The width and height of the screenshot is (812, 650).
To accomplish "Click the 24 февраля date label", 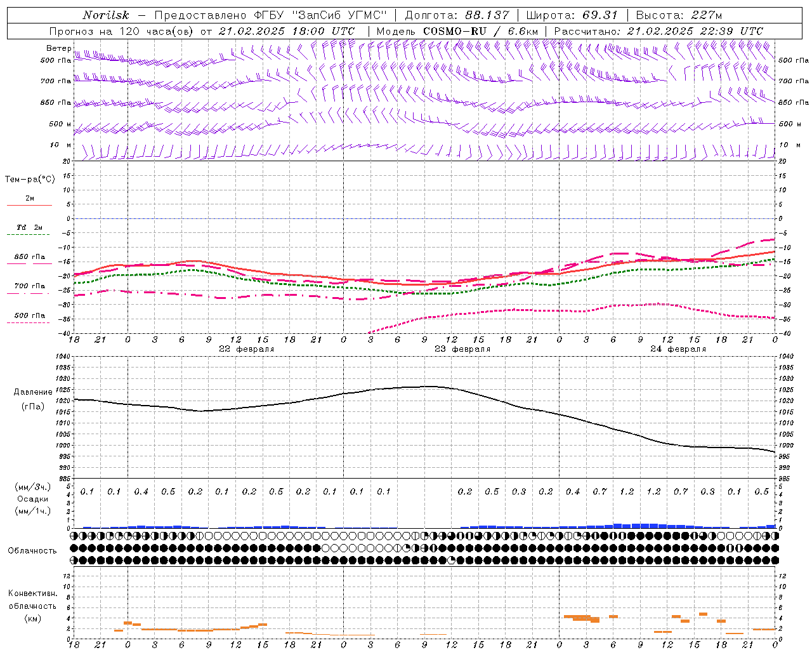I will point(678,348).
